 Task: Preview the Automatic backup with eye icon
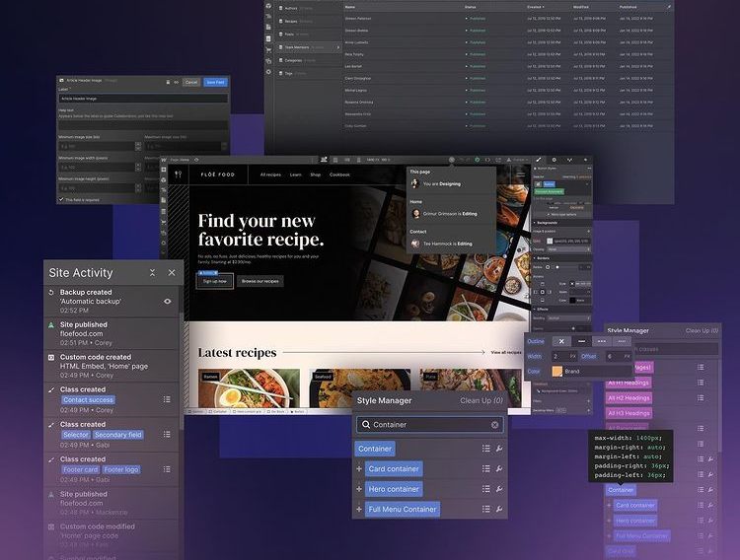coord(168,301)
